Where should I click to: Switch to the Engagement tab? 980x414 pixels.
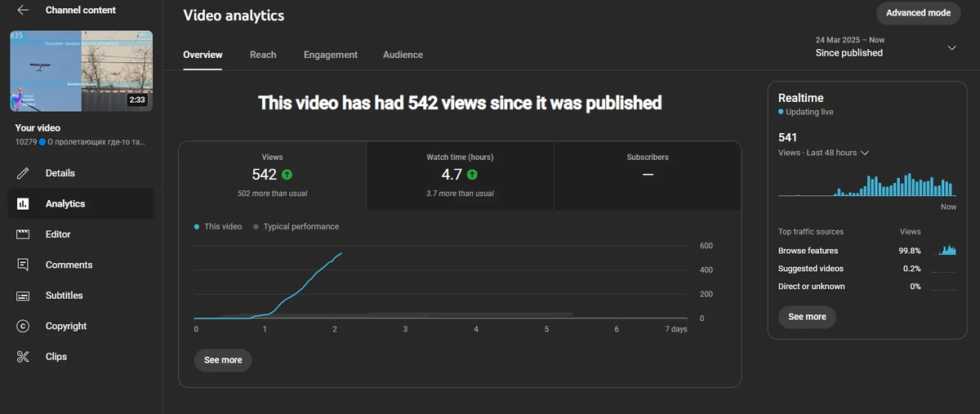coord(331,55)
